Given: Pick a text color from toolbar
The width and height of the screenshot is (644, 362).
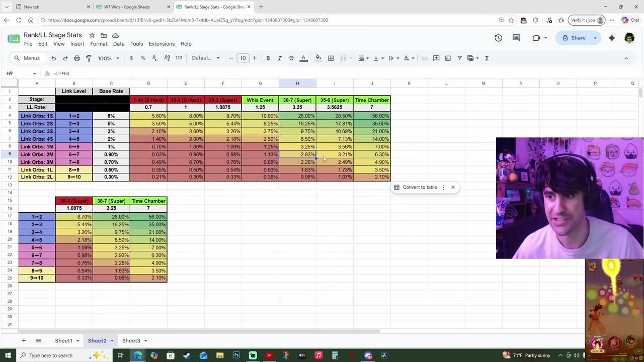Looking at the screenshot, I should 303,58.
